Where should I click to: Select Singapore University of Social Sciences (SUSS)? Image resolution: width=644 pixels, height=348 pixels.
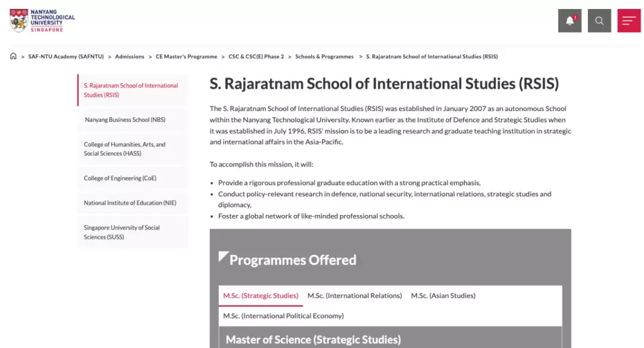(x=133, y=232)
